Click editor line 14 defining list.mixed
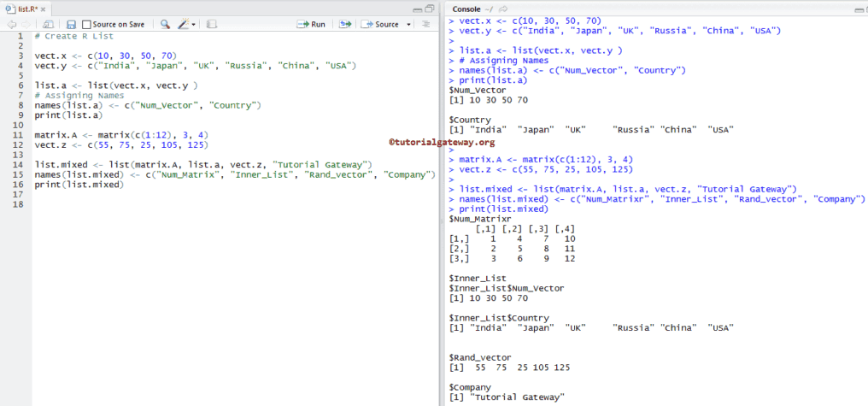The width and height of the screenshot is (868, 406). pyautogui.click(x=202, y=164)
